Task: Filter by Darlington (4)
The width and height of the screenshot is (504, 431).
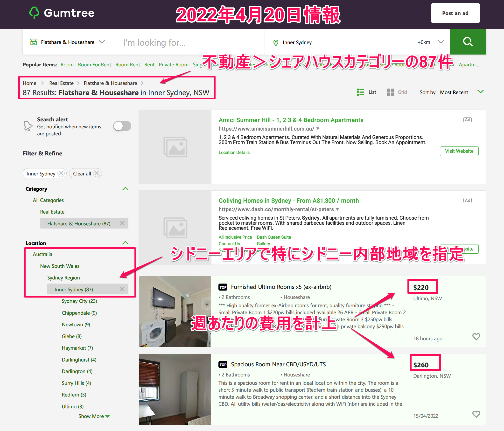Action: pyautogui.click(x=77, y=371)
